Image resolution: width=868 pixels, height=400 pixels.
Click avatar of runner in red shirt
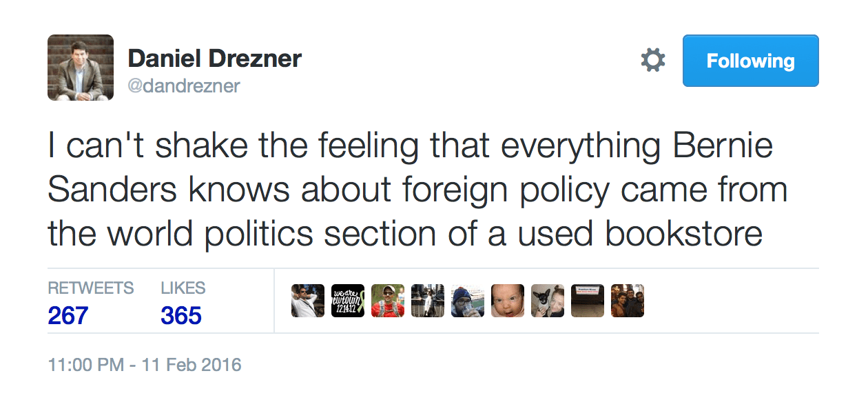pyautogui.click(x=388, y=301)
